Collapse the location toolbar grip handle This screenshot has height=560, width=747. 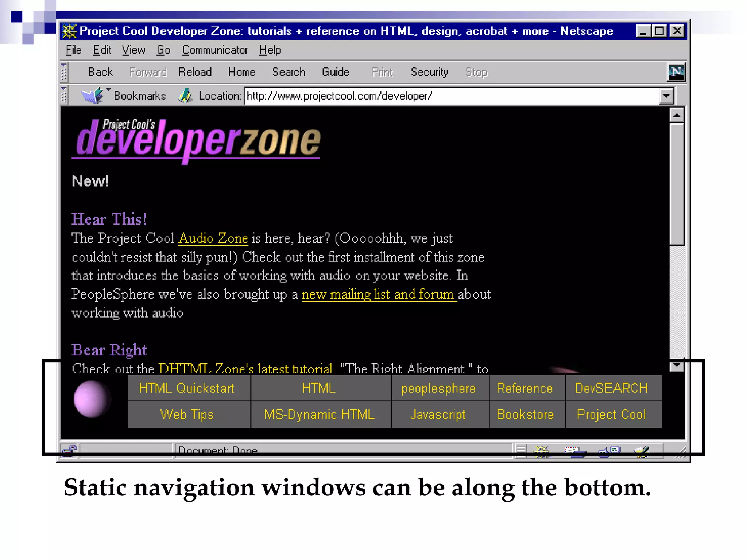click(64, 95)
